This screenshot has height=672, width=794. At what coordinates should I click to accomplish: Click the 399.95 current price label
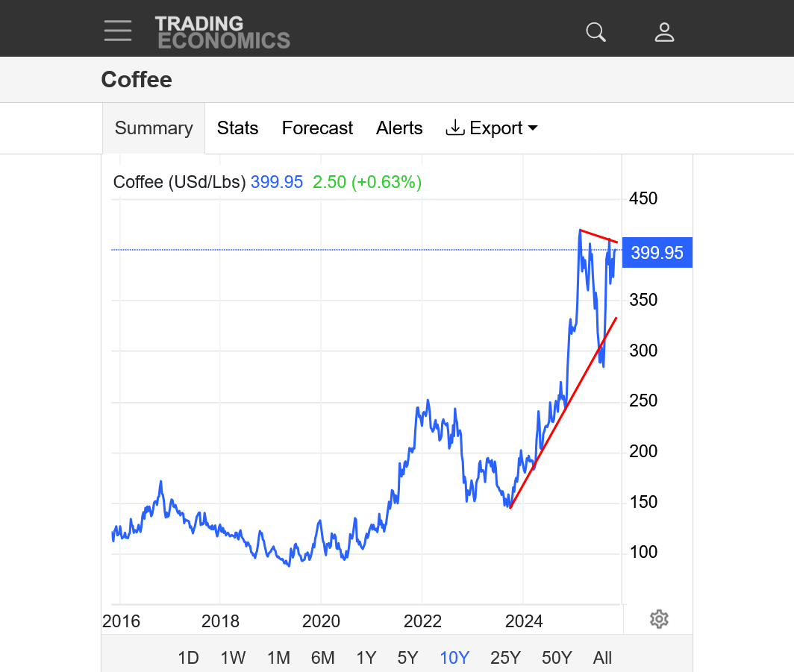(657, 253)
